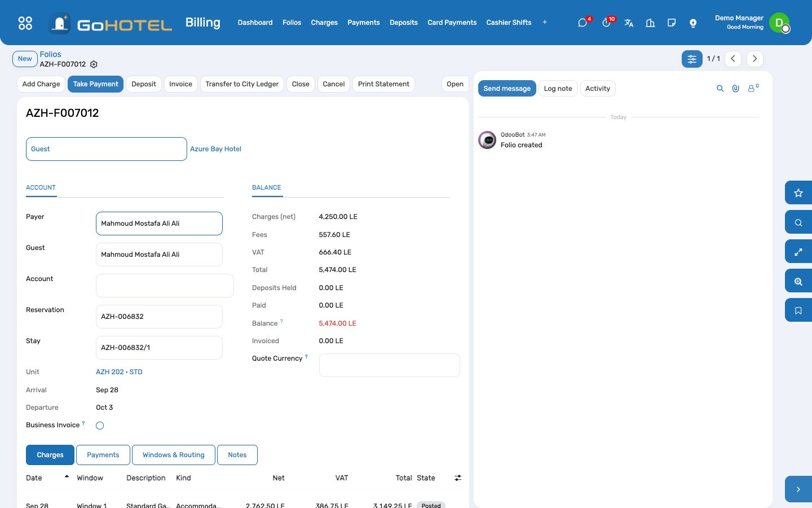Image resolution: width=812 pixels, height=508 pixels.
Task: Open the conversations chat bubble icon
Action: coord(582,23)
